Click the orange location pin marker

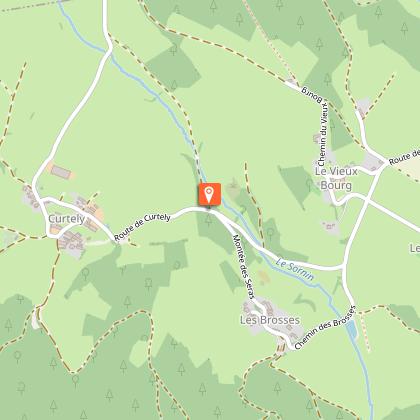click(x=209, y=194)
